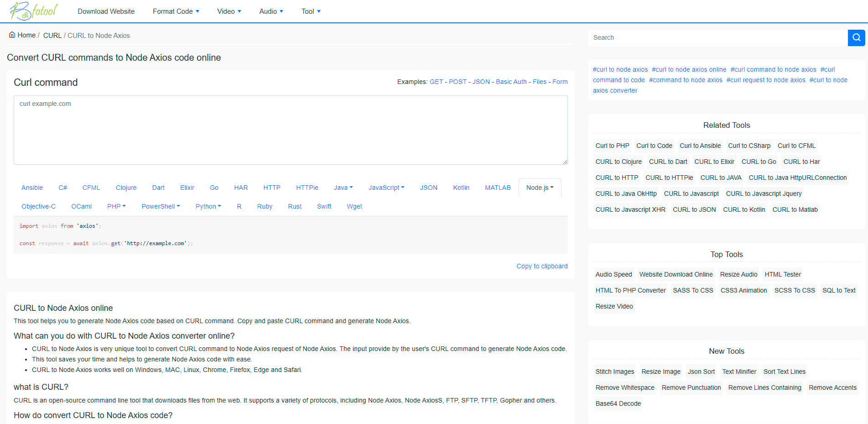Open the Node.js variant dropdown
The image size is (868, 424).
pos(540,187)
